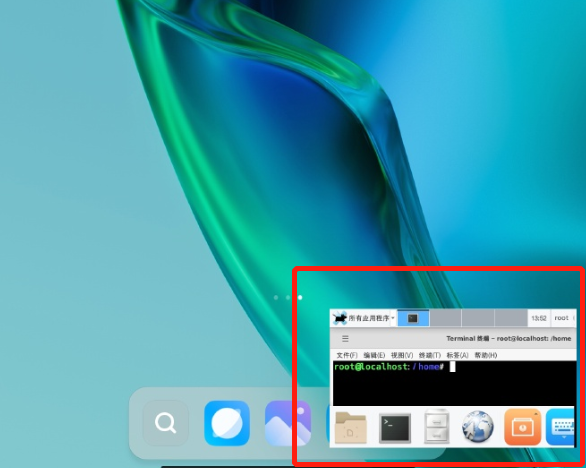Open the 编辑(E) menu
Screen dimensions: 586x468
coord(374,355)
